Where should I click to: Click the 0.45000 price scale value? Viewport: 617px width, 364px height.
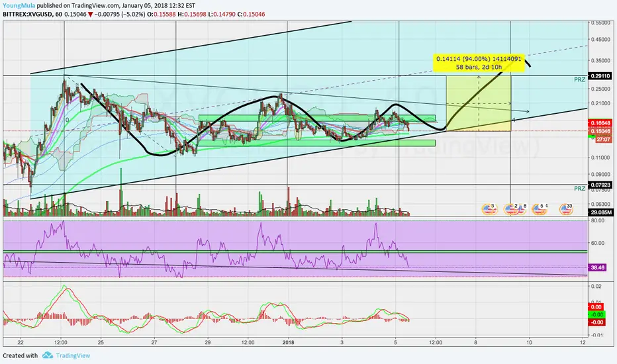[x=600, y=39]
